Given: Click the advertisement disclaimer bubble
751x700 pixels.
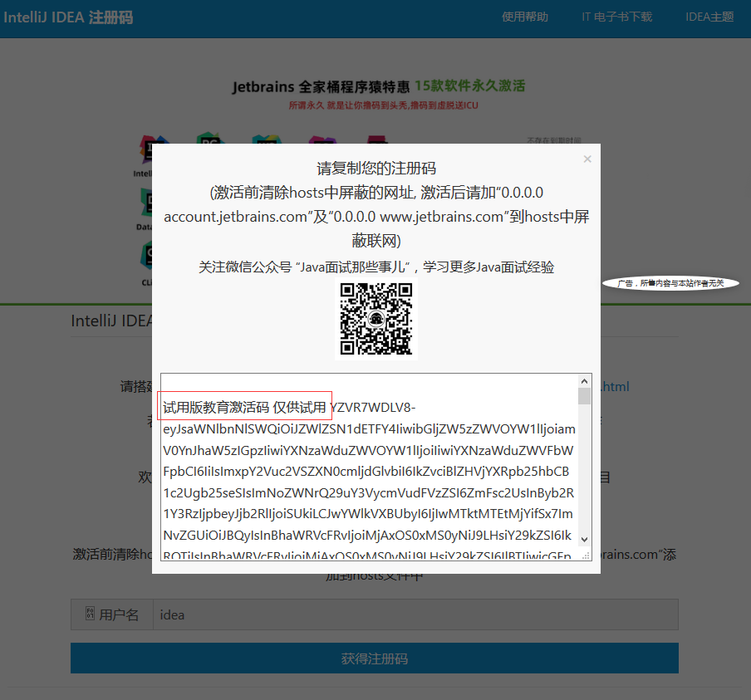Looking at the screenshot, I should (x=670, y=283).
